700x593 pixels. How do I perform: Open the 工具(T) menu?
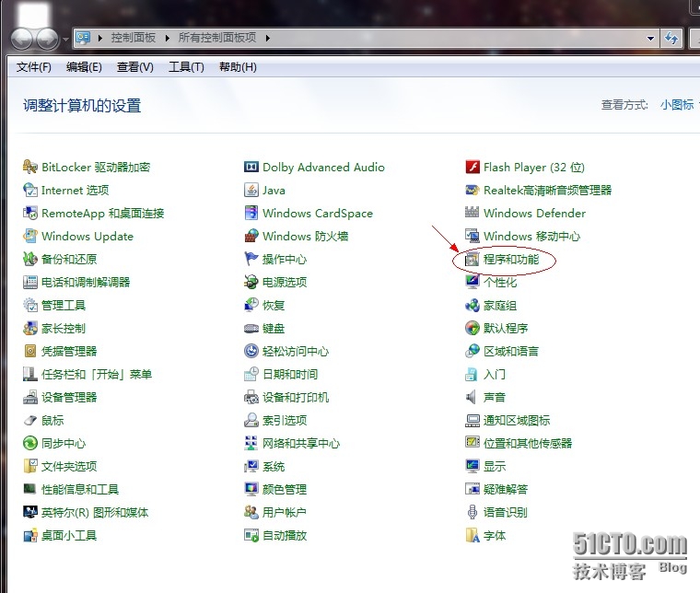coord(186,67)
